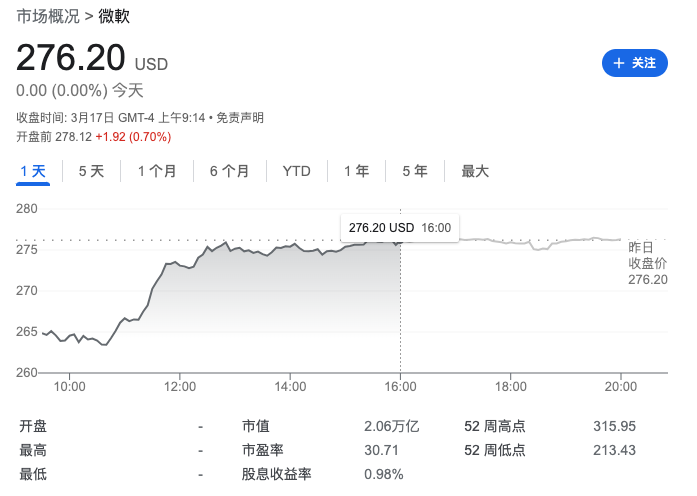Click the chart at the 12:00 axis mark

pos(180,385)
